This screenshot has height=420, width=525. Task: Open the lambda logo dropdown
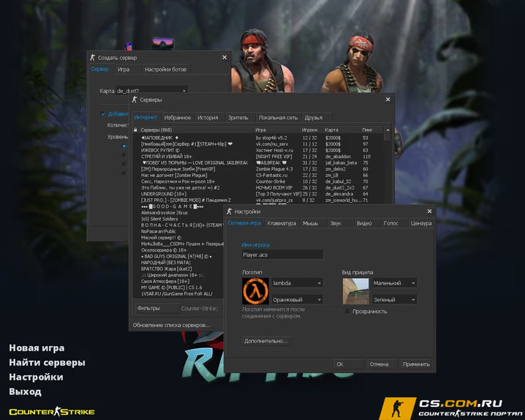click(x=298, y=283)
